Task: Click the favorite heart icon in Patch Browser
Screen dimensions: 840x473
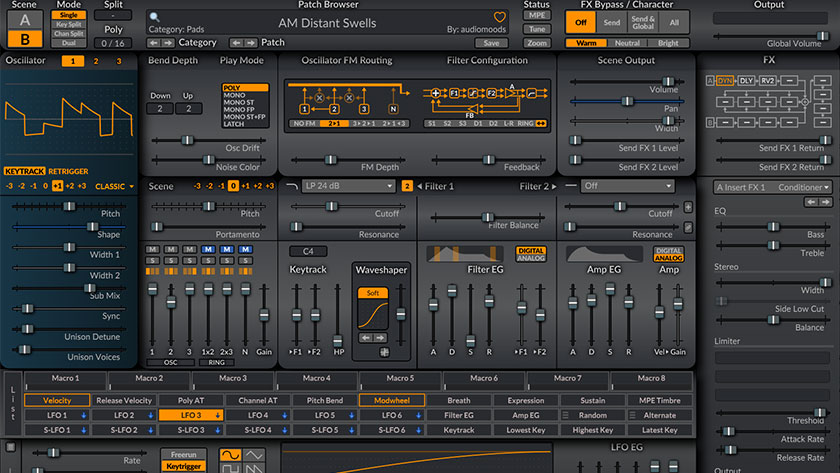Action: pyautogui.click(x=500, y=18)
